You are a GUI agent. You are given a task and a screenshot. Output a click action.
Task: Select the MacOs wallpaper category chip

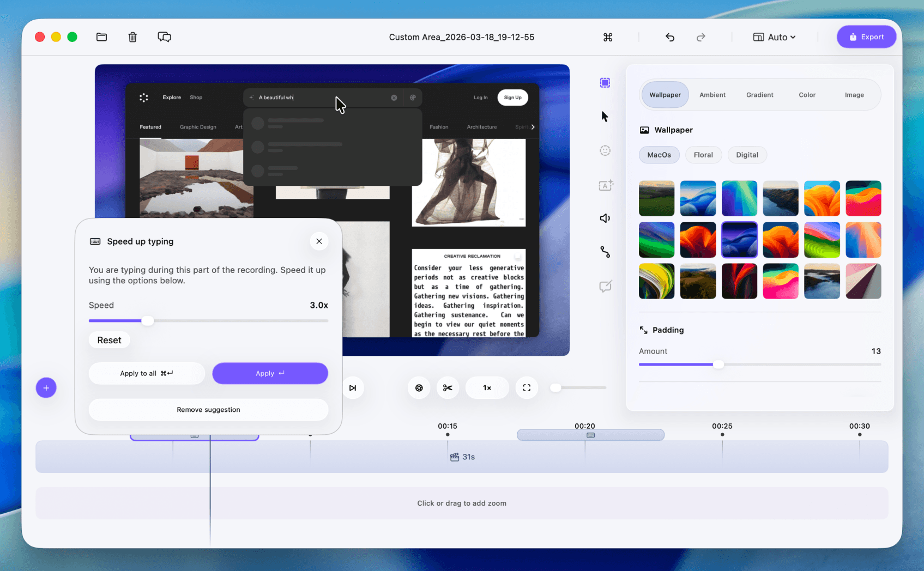click(659, 155)
